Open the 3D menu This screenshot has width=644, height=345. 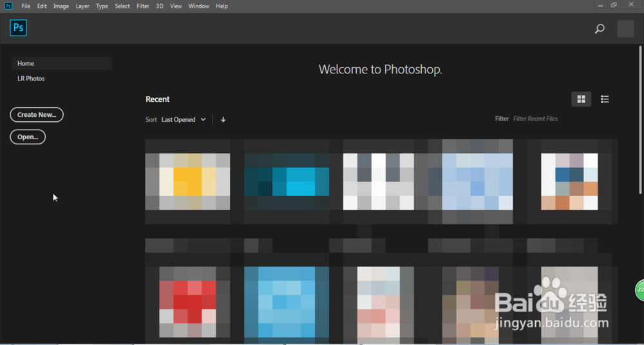160,6
